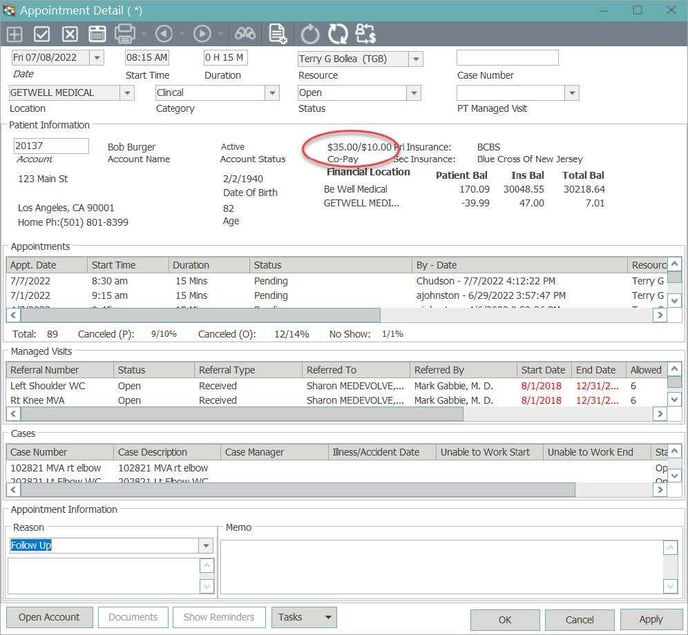Expand the Date dropdown
Viewport: 688px width, 635px height.
97,58
